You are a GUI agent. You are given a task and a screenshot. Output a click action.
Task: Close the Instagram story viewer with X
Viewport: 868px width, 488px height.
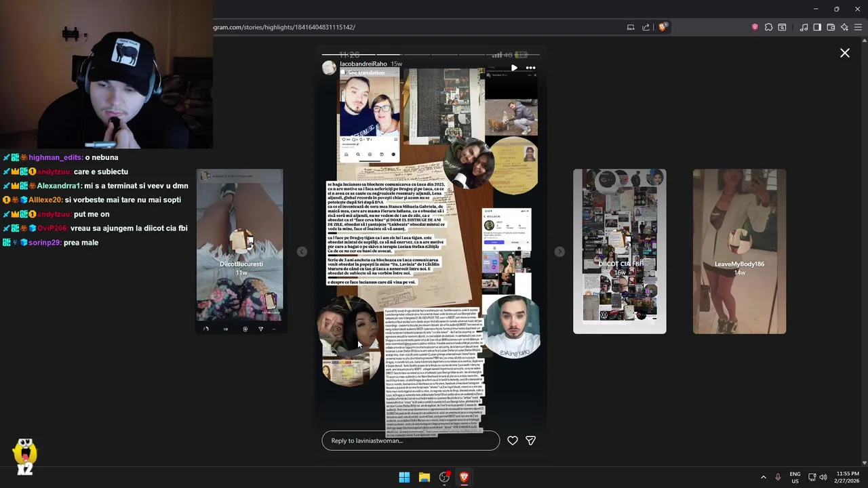[x=844, y=53]
